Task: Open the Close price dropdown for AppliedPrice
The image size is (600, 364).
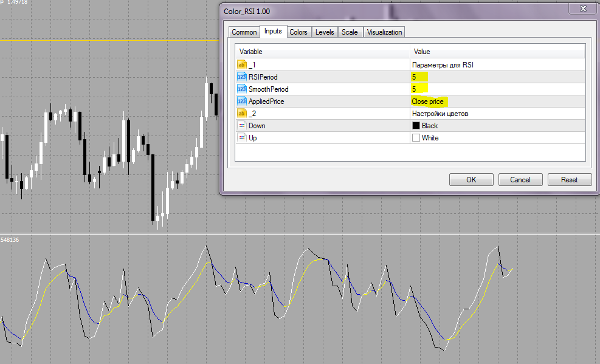Action: click(429, 101)
